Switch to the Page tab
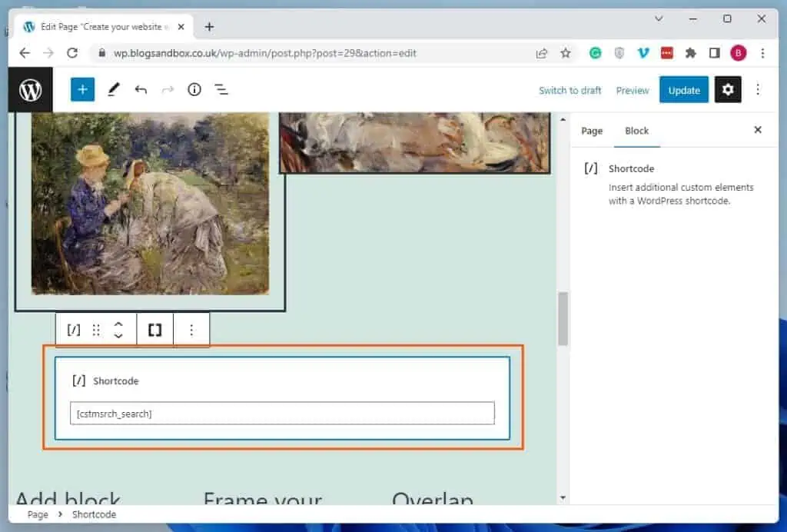The image size is (787, 532). pyautogui.click(x=592, y=131)
